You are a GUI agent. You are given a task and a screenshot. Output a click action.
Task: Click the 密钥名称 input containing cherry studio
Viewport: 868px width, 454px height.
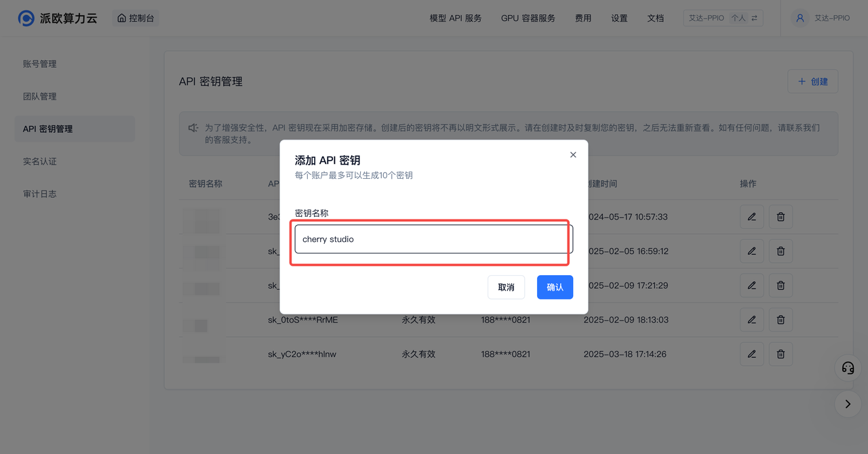tap(431, 239)
